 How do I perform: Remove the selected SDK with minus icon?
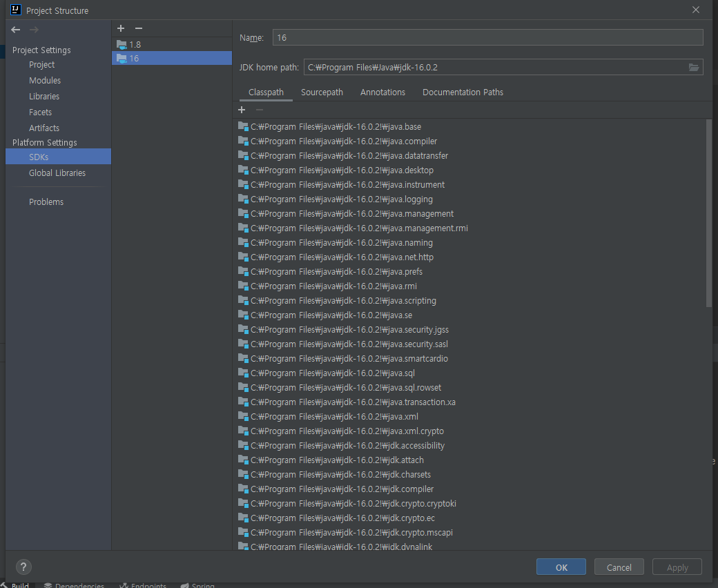pos(139,28)
